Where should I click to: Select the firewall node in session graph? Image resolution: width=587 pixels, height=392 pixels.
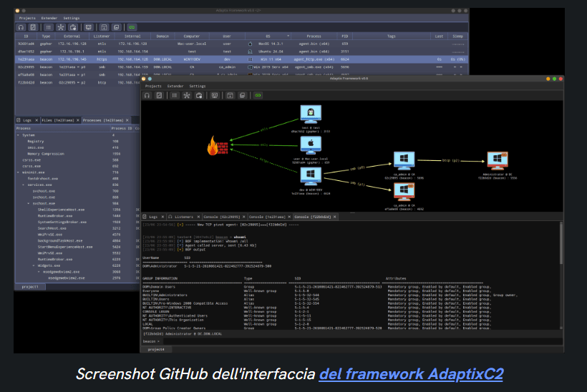tap(218, 145)
